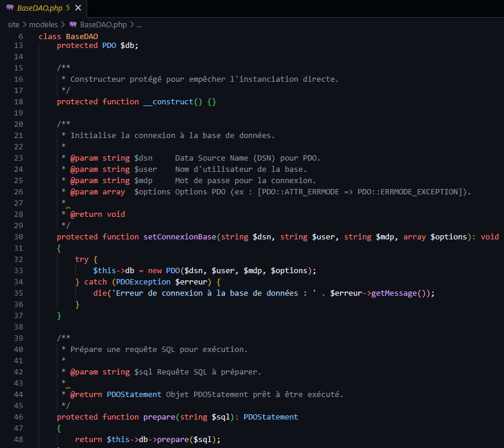Click the problem count badge 5 on the tab

(68, 8)
